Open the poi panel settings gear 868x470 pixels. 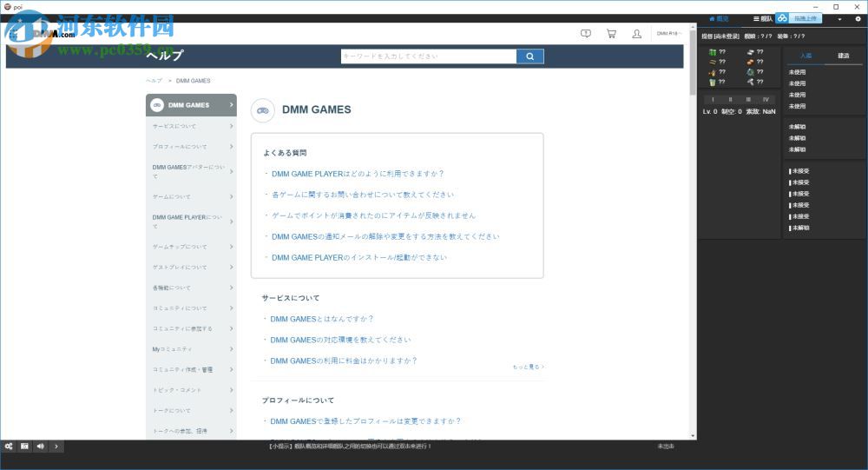pyautogui.click(x=858, y=19)
